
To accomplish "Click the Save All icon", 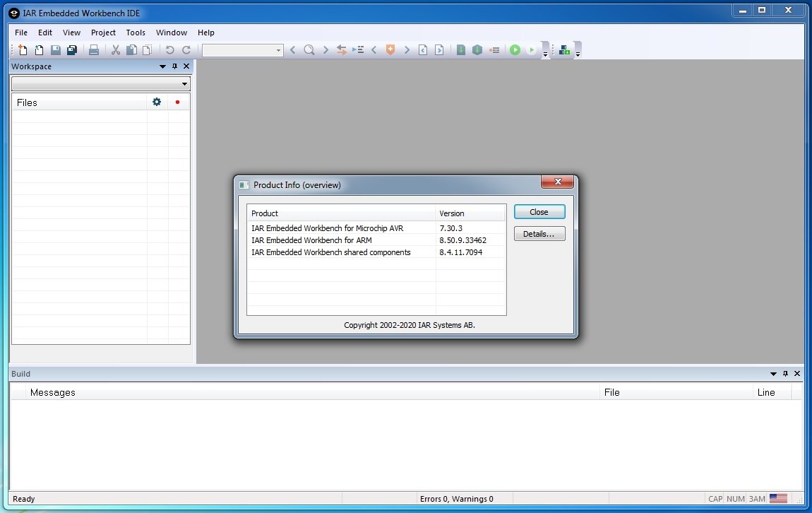I will click(71, 50).
